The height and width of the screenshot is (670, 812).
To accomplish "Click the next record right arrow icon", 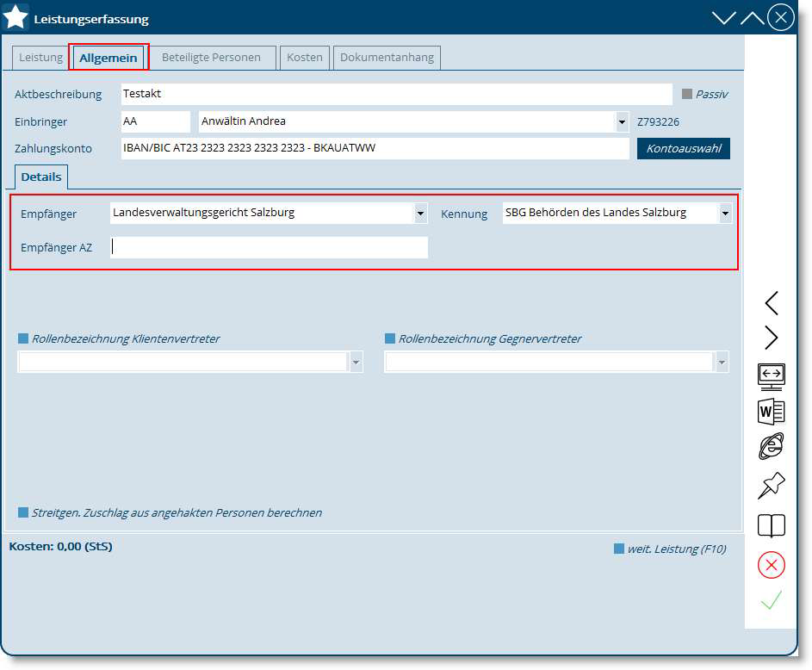I will (x=771, y=338).
